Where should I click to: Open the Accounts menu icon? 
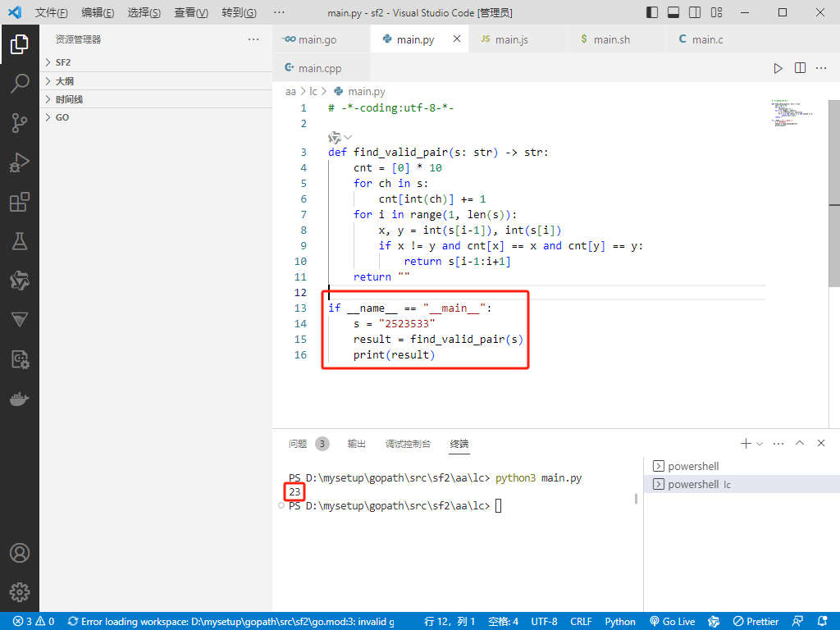[x=20, y=553]
